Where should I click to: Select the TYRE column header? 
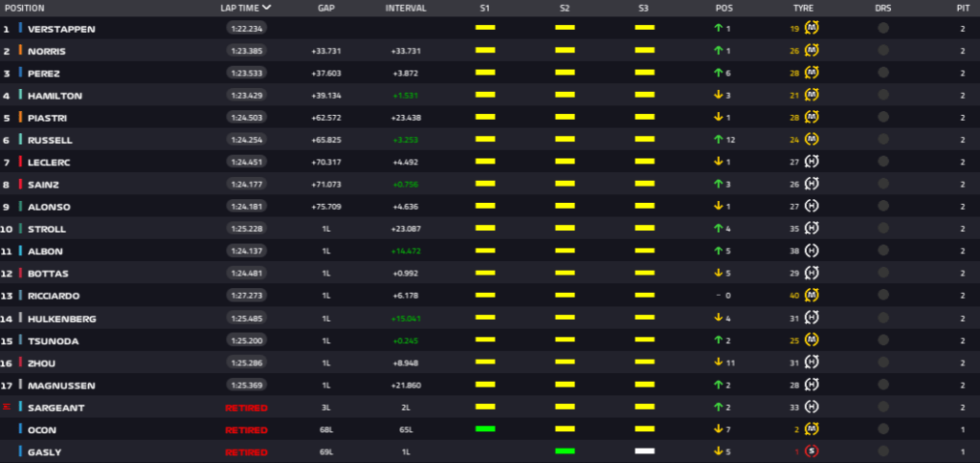tap(803, 8)
